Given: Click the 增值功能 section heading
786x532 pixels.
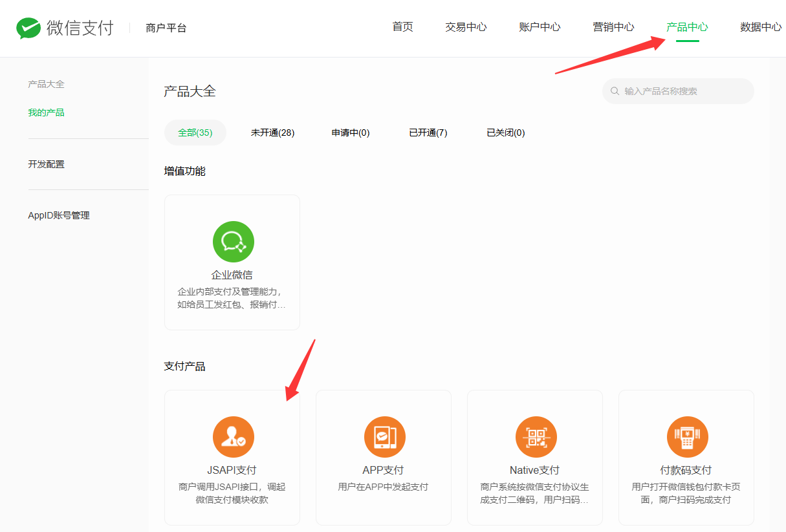Looking at the screenshot, I should 184,171.
